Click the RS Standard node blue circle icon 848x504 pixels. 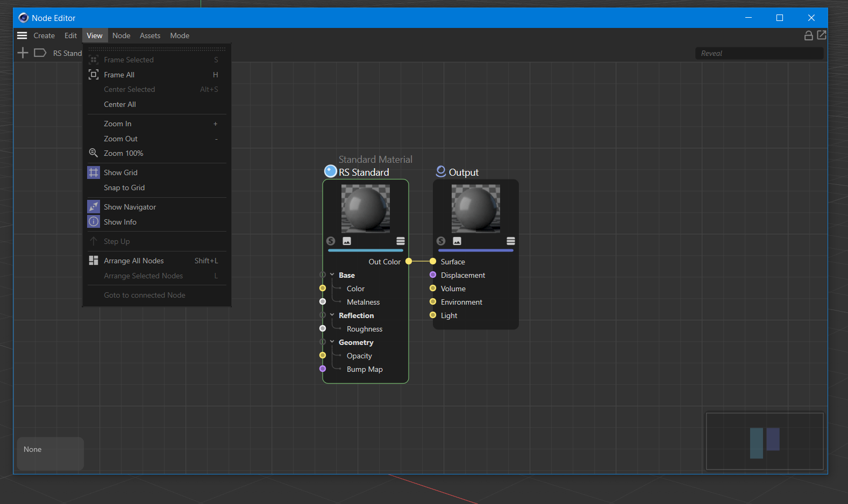tap(331, 171)
